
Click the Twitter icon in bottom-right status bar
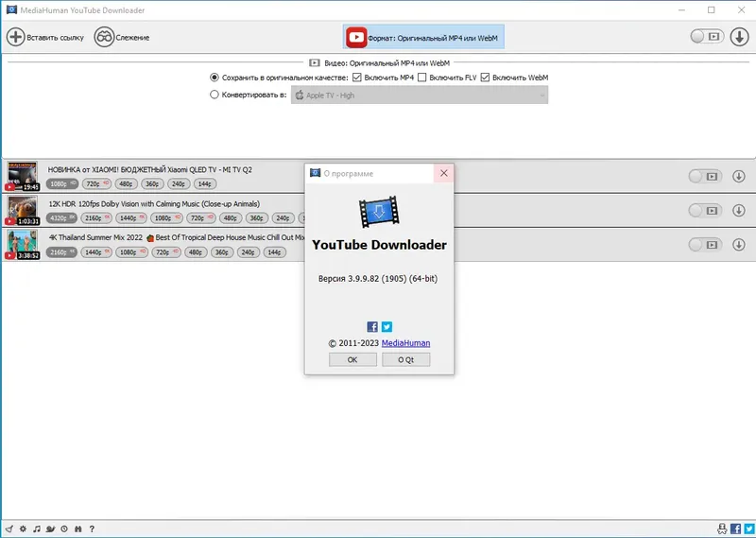click(749, 529)
